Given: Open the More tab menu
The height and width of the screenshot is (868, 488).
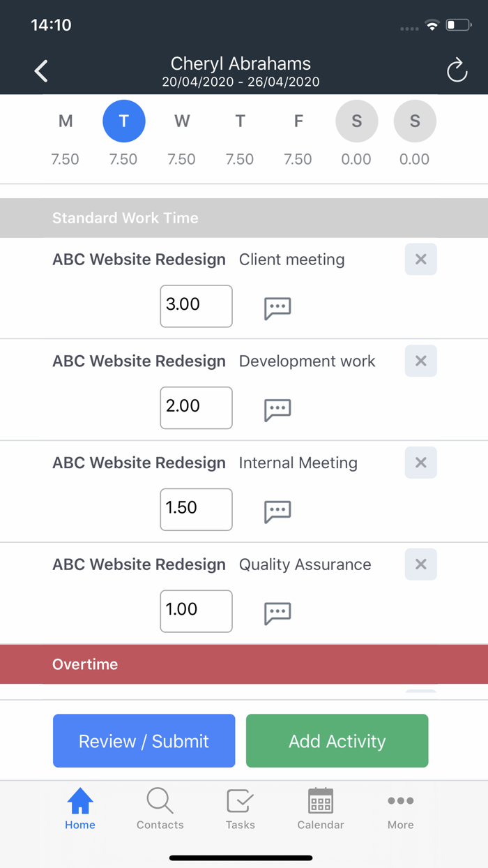Looking at the screenshot, I should coord(401,809).
